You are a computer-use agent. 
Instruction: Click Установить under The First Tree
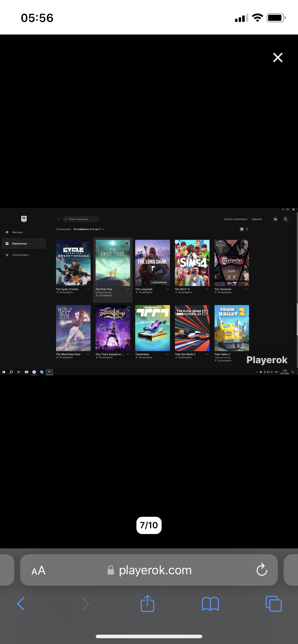(104, 295)
